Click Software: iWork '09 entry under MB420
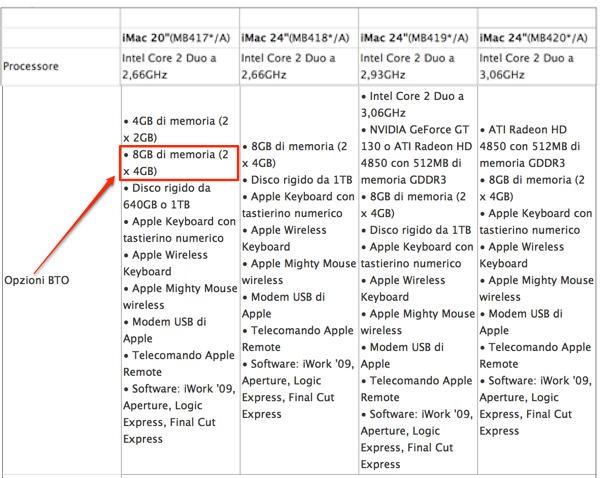This screenshot has width=600, height=478. click(x=536, y=406)
